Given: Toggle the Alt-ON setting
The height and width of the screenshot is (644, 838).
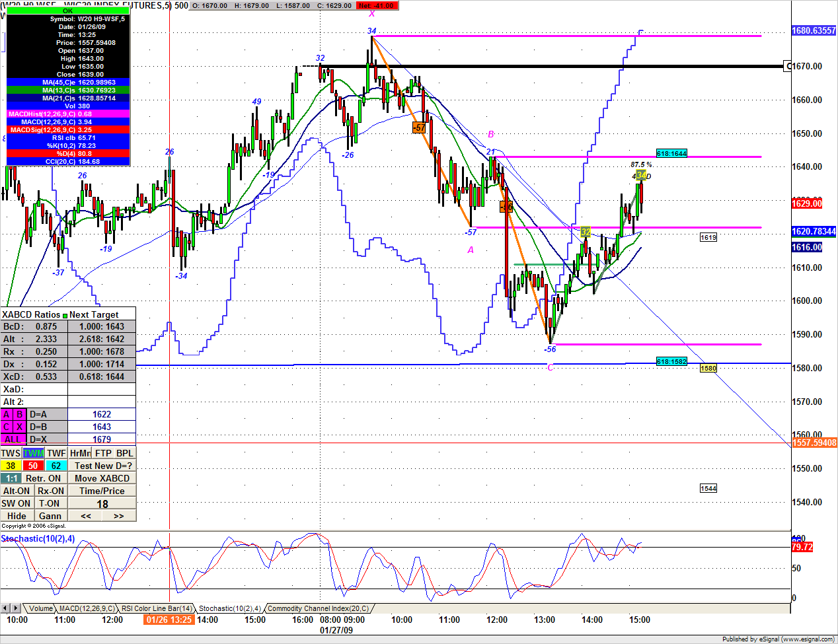Looking at the screenshot, I should pyautogui.click(x=17, y=491).
